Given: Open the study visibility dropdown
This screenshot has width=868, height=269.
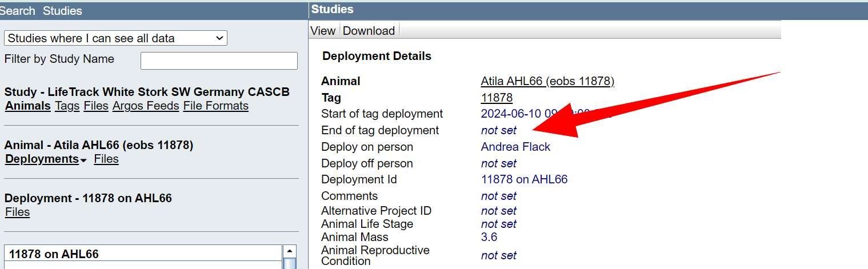Looking at the screenshot, I should (115, 38).
